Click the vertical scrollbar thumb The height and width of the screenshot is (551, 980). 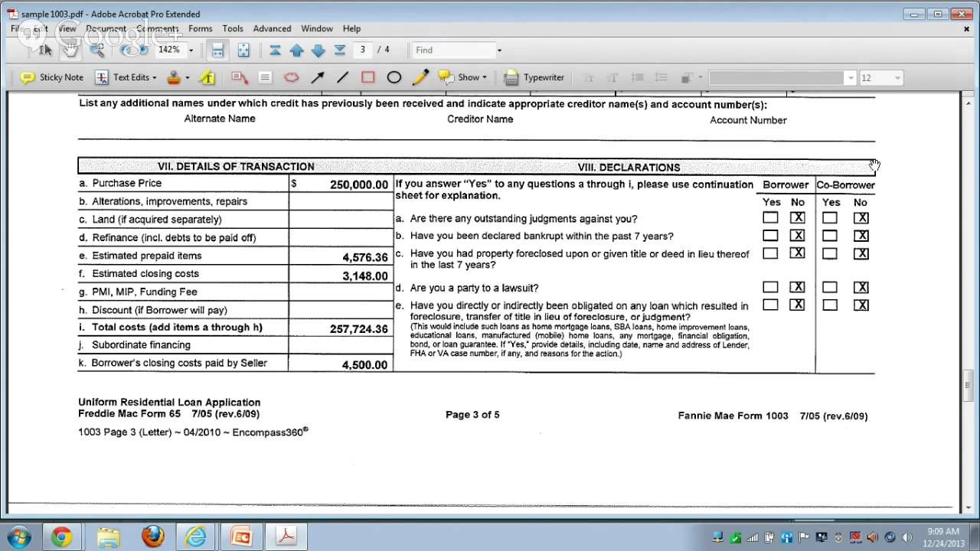coord(968,386)
